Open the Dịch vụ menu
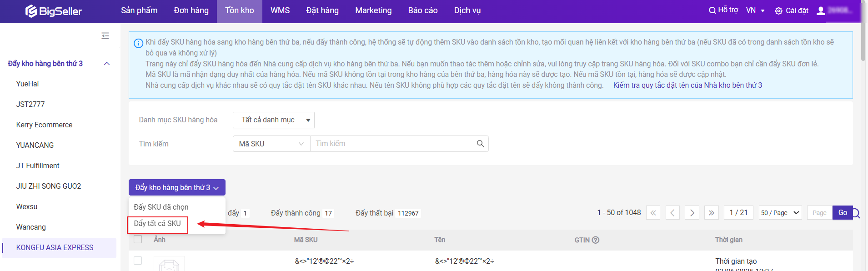The height and width of the screenshot is (271, 868). coord(467,10)
